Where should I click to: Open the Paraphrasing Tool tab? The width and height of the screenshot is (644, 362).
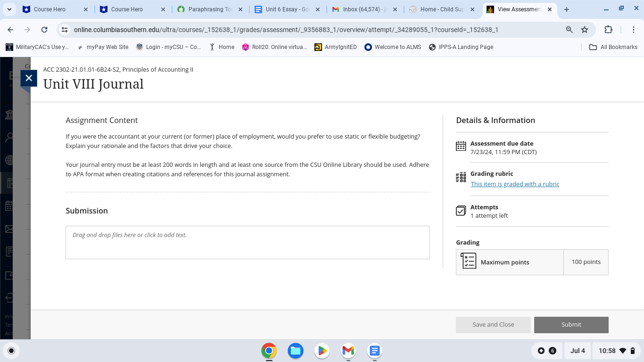point(205,9)
